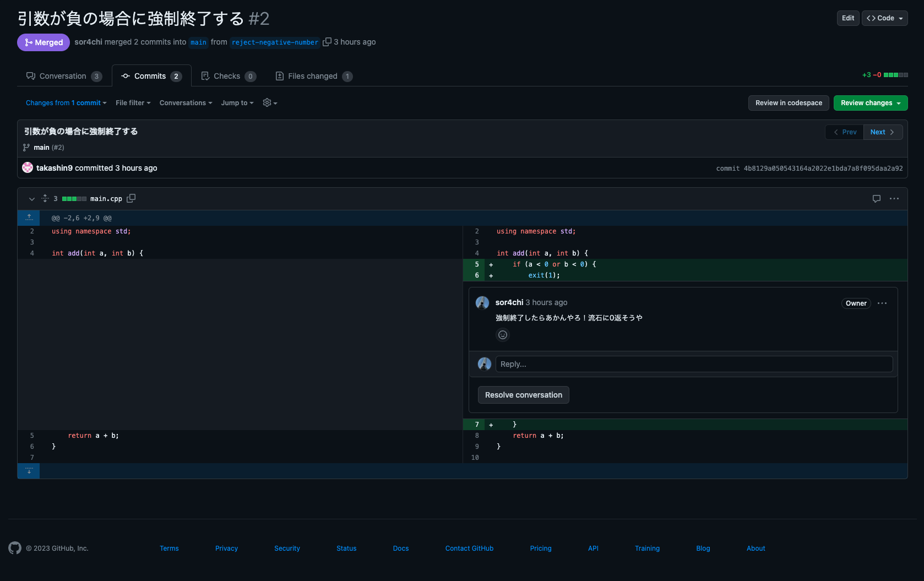Open the Changes from 1 commit dropdown
Screen dimensions: 924x581
pyautogui.click(x=66, y=103)
